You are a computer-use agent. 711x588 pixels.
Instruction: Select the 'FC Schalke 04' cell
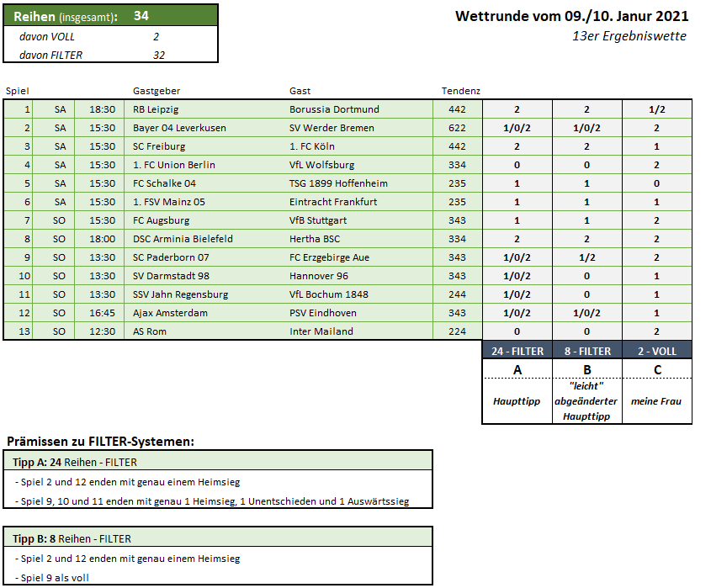[x=164, y=183]
